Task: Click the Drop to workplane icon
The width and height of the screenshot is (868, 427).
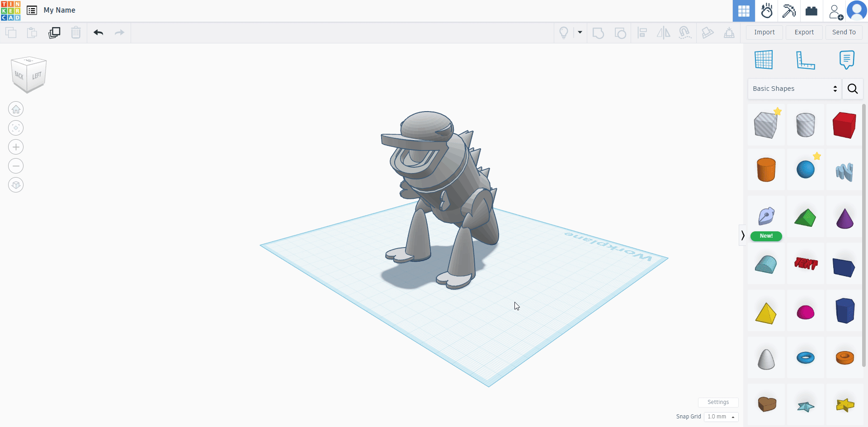Action: coord(729,33)
